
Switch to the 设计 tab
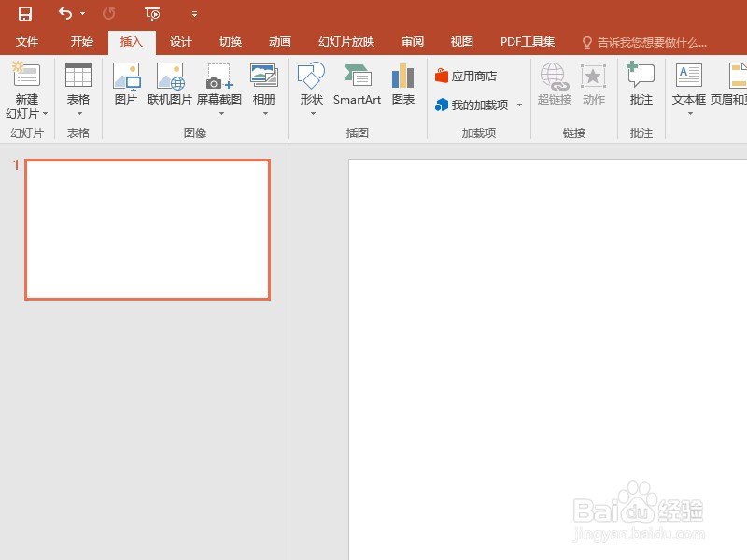pos(181,42)
